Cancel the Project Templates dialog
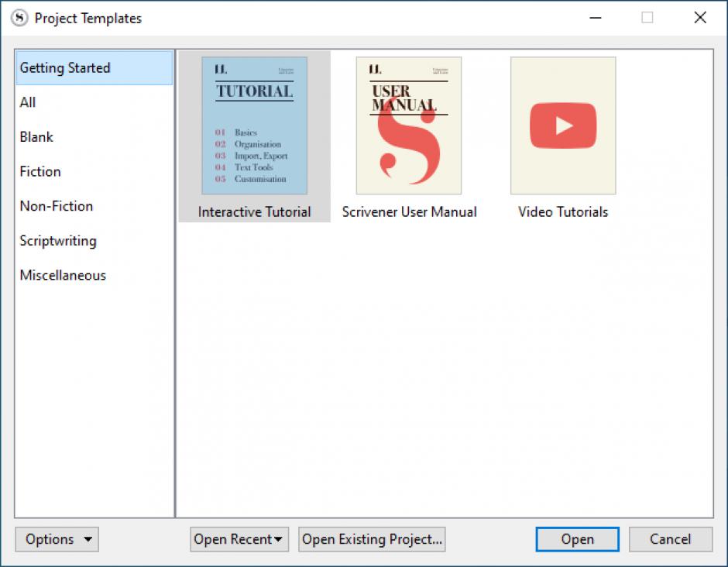The image size is (728, 567). tap(670, 540)
